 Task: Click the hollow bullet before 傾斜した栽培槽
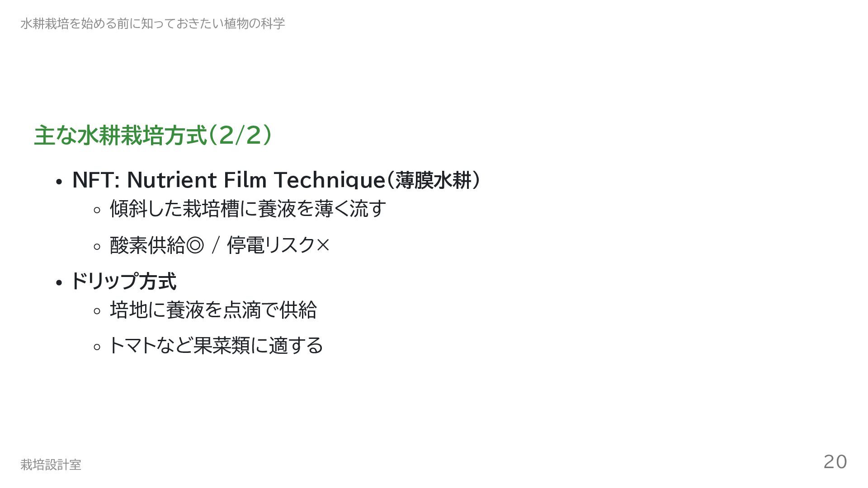point(96,210)
